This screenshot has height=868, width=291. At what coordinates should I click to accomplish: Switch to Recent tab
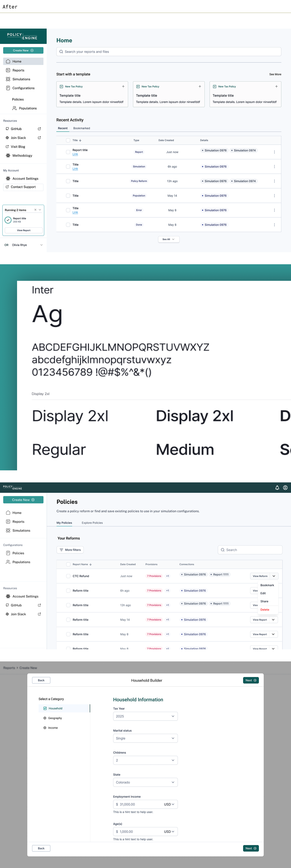click(63, 128)
